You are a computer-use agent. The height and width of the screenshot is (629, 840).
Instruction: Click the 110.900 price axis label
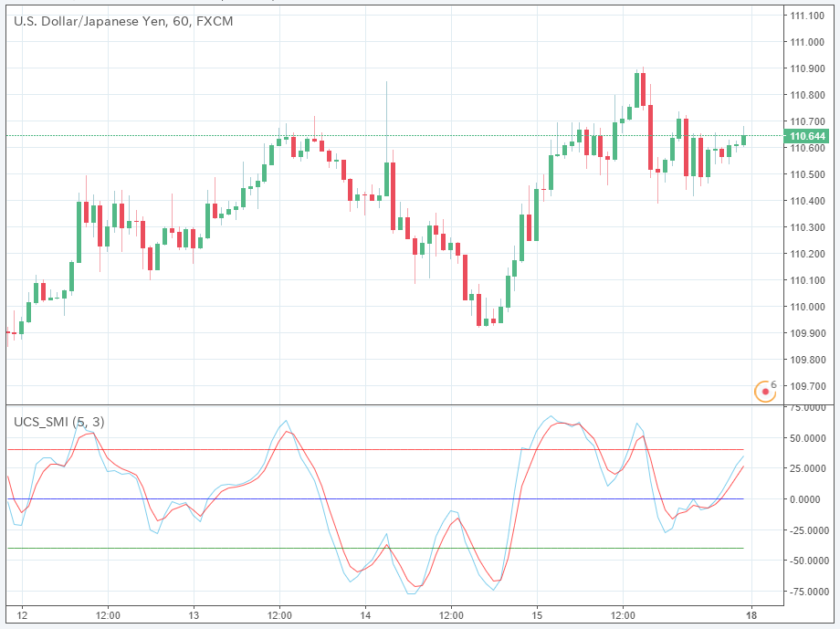[x=807, y=68]
